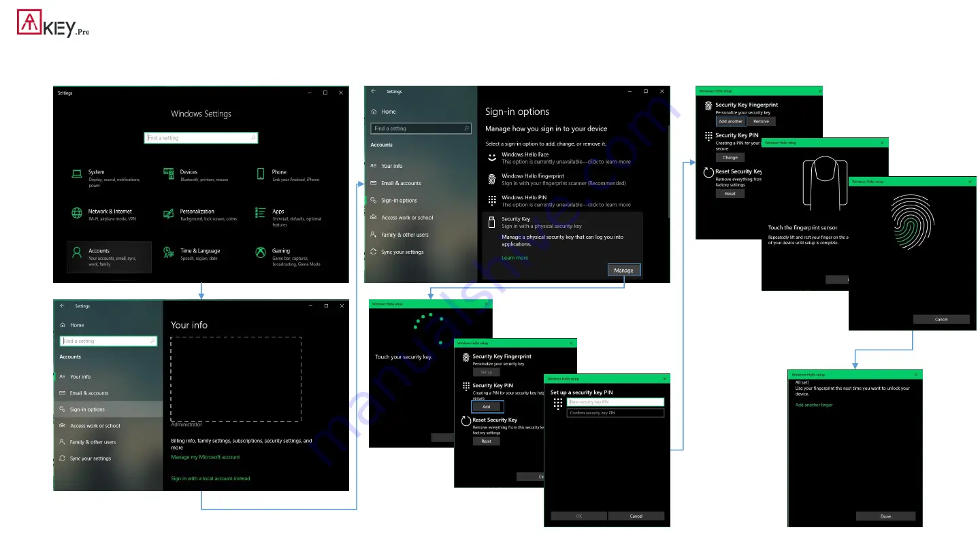Click Remove button for Security Key Fingerprint

[x=761, y=121]
